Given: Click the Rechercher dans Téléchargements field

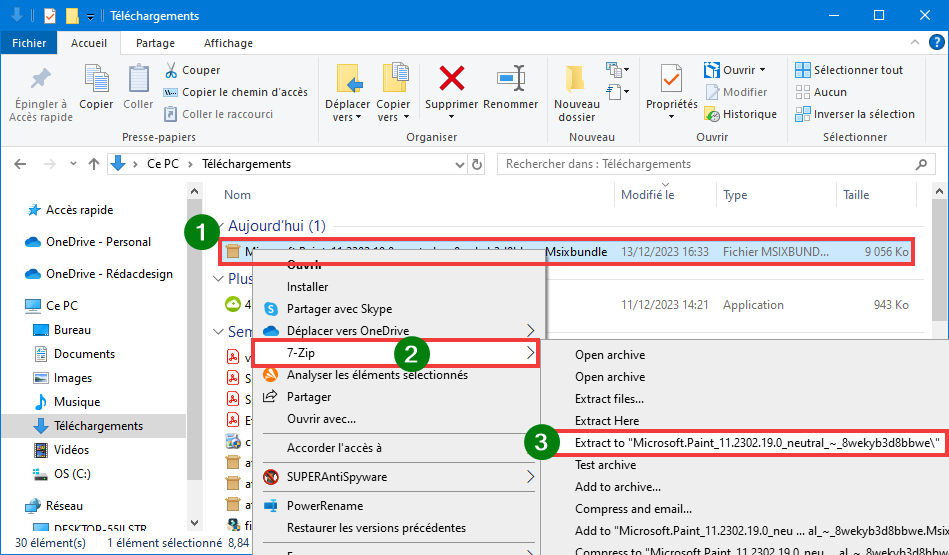Looking at the screenshot, I should [x=714, y=164].
